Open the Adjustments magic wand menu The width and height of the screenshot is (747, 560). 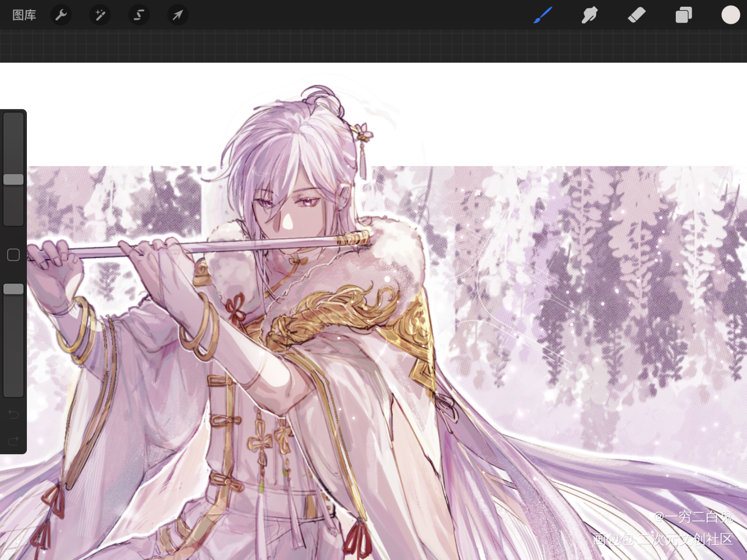(x=100, y=15)
